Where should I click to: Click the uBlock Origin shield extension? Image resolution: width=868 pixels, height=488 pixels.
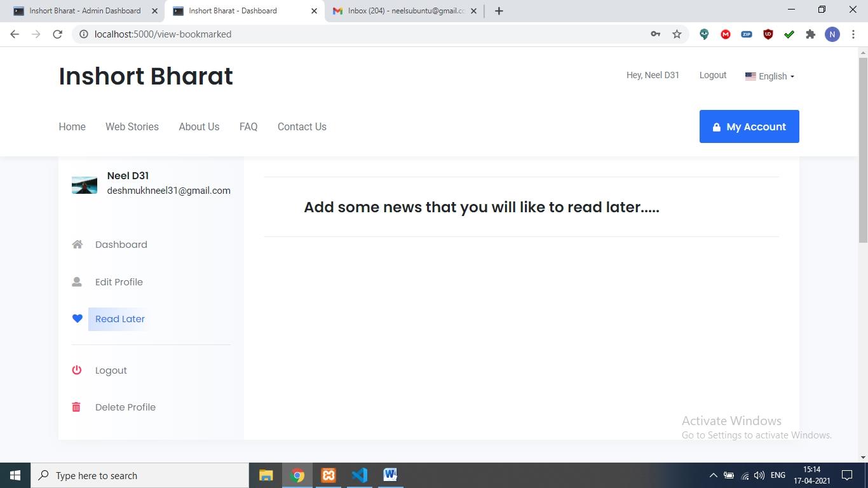click(x=768, y=34)
